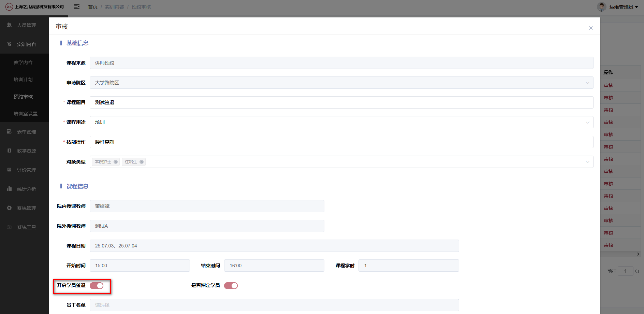Viewport: 644px width, 314px height.
Task: Expand 对象类型 dropdown arrow
Action: coord(587,162)
